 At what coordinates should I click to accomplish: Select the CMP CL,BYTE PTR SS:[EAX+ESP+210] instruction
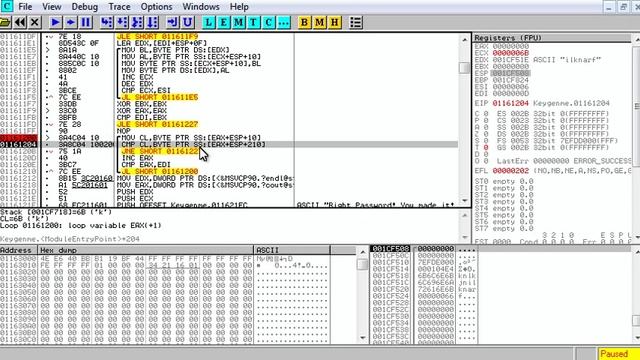pos(193,144)
